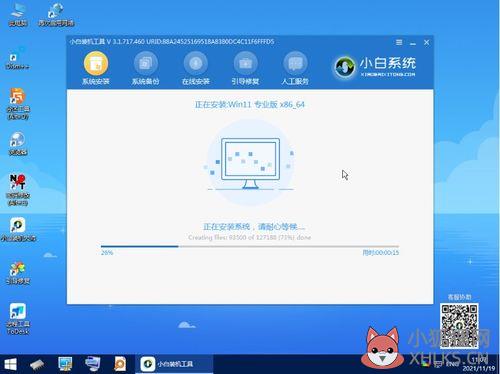Switch to the 引导修复 tab
This screenshot has height=374, width=500.
245,69
